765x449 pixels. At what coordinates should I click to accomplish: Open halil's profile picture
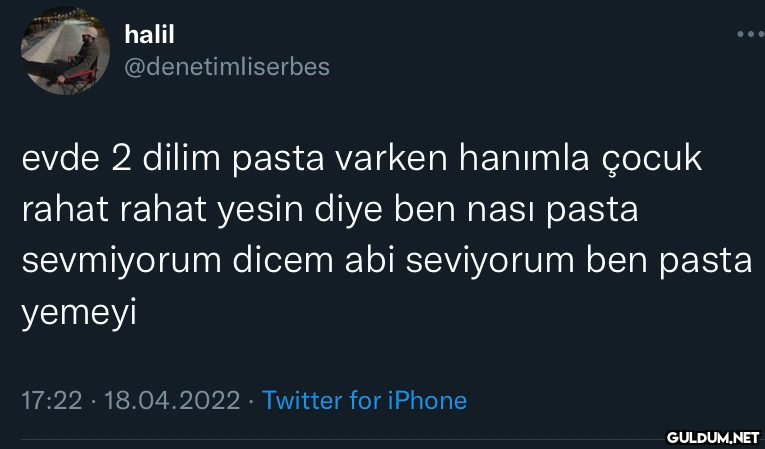click(66, 51)
